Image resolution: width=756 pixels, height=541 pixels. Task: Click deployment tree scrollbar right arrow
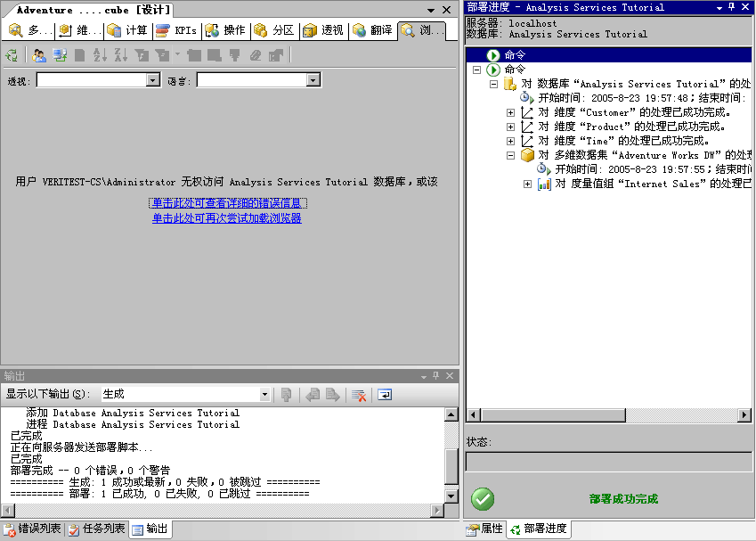[x=744, y=415]
